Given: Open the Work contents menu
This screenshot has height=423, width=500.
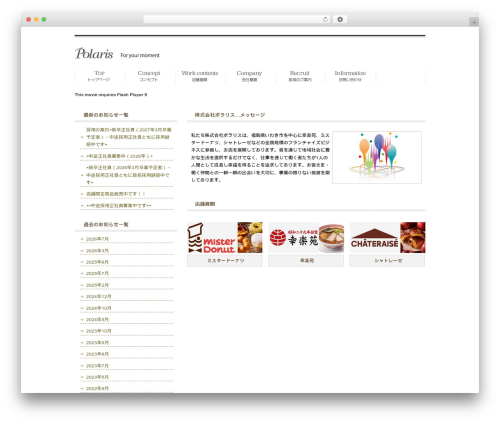Looking at the screenshot, I should (x=200, y=76).
